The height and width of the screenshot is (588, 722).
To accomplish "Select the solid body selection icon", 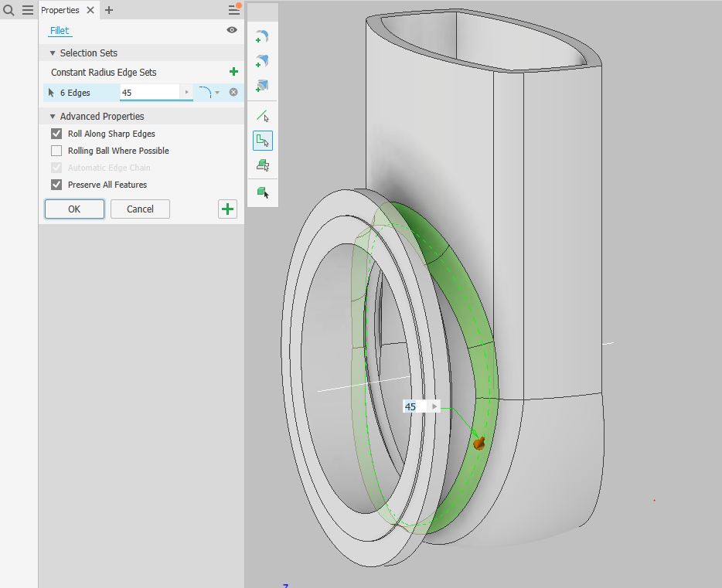I will click(262, 192).
